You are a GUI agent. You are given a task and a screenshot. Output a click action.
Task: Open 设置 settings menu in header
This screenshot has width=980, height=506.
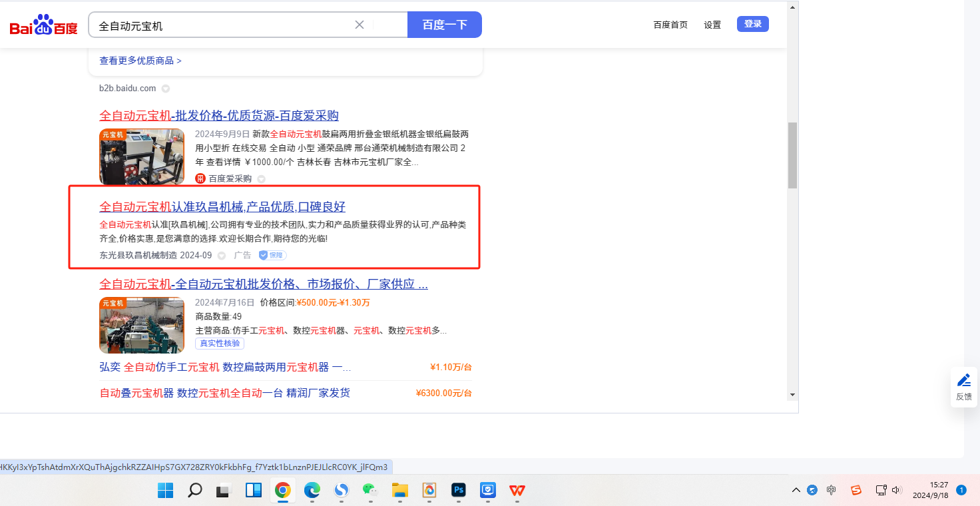(x=712, y=25)
